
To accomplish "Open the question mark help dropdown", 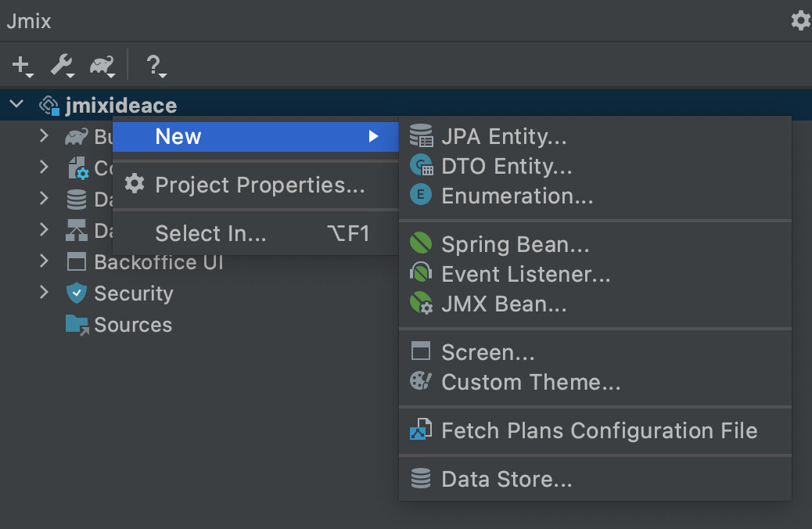I will pyautogui.click(x=156, y=67).
